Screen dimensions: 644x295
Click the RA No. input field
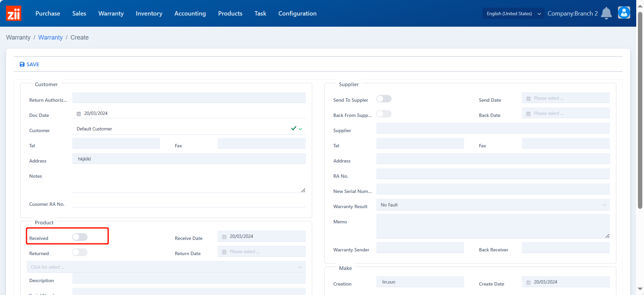point(493,174)
